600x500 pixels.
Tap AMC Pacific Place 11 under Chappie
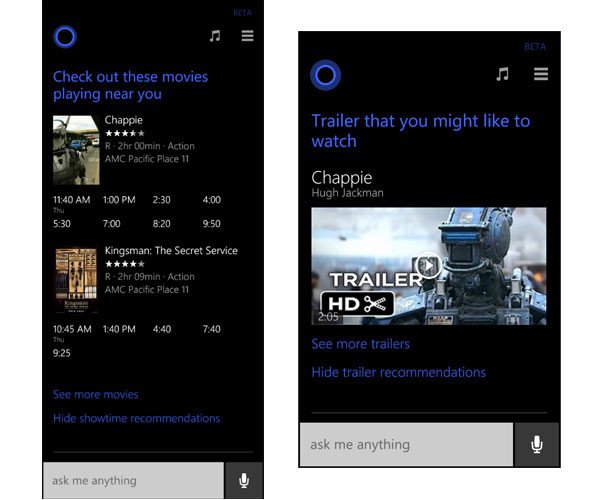coord(147,159)
